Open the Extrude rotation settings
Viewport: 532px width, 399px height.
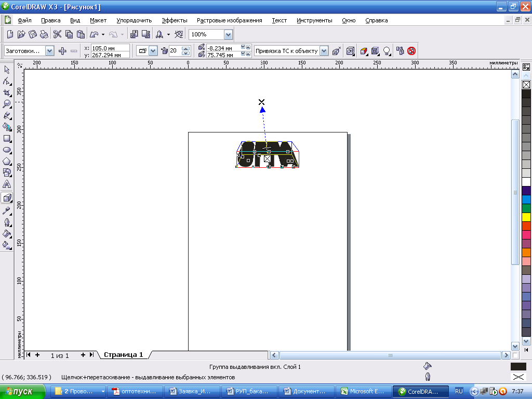tap(350, 51)
